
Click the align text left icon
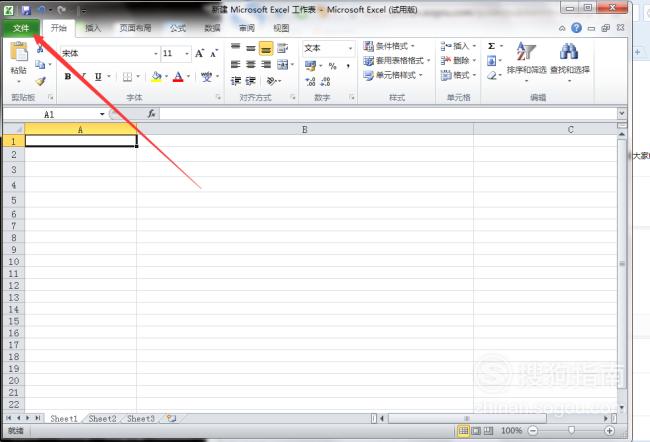point(235,64)
